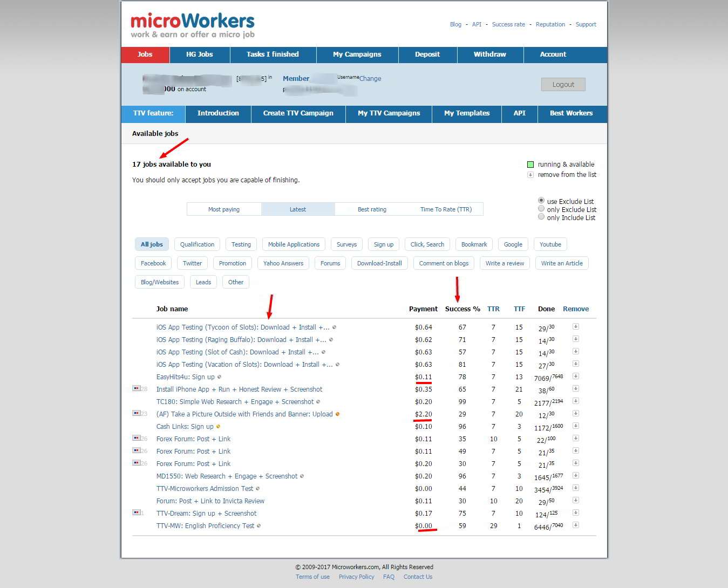Open Privacy Policy footer link
Image resolution: width=728 pixels, height=588 pixels.
pos(356,577)
